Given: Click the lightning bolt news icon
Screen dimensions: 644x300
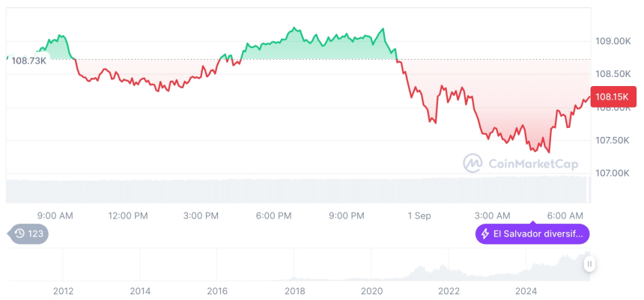Looking at the screenshot, I should [484, 234].
